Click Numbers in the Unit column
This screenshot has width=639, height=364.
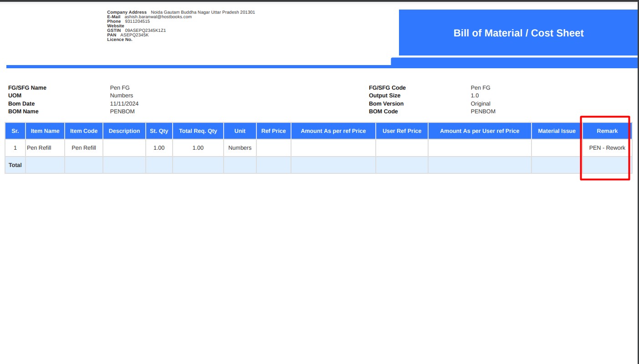(x=240, y=148)
